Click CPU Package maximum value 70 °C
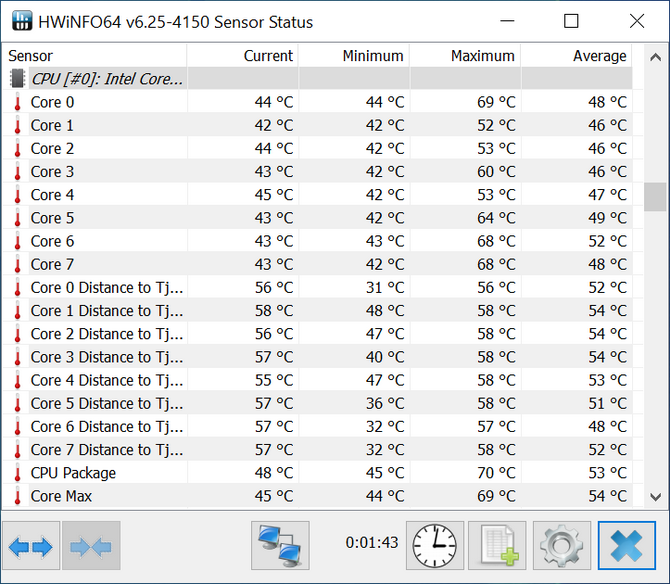 pyautogui.click(x=496, y=473)
